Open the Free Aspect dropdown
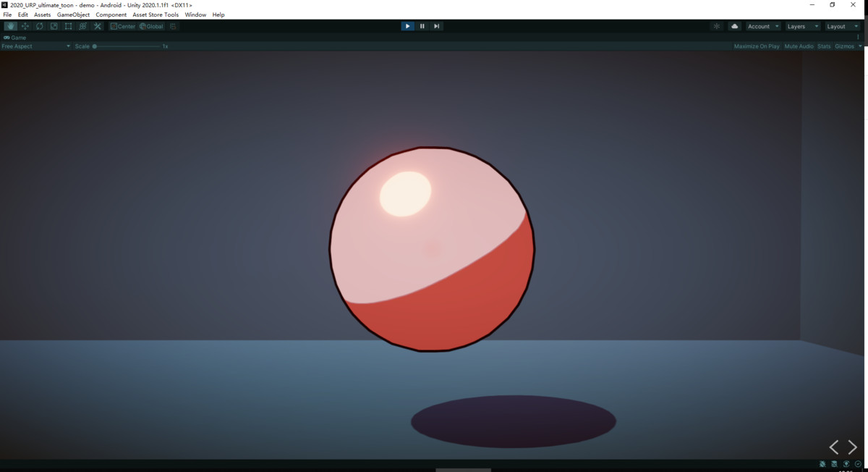 pyautogui.click(x=36, y=46)
